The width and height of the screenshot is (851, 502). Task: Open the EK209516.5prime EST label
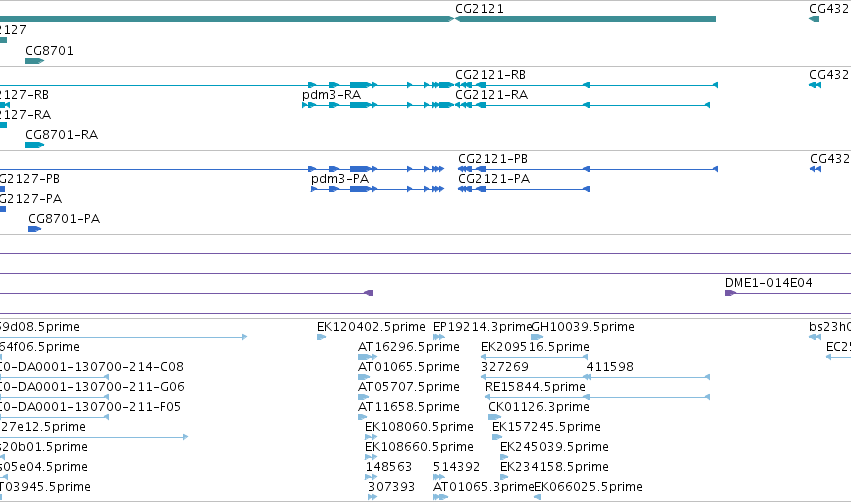click(535, 347)
